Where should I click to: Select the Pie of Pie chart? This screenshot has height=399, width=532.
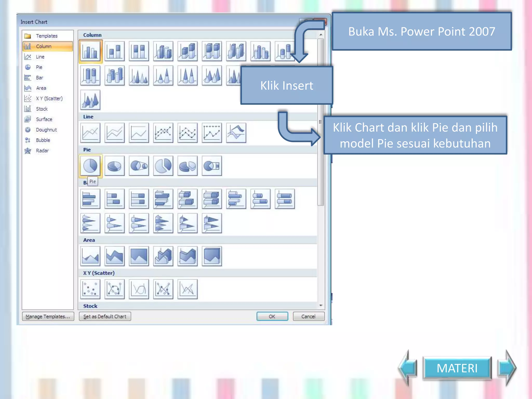[139, 166]
